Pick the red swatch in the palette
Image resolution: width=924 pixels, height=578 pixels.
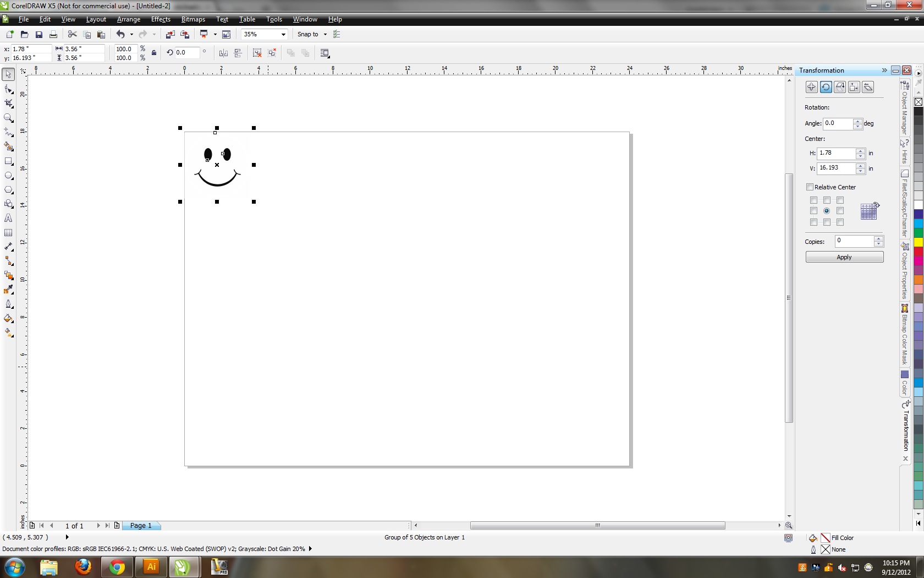[x=919, y=252]
